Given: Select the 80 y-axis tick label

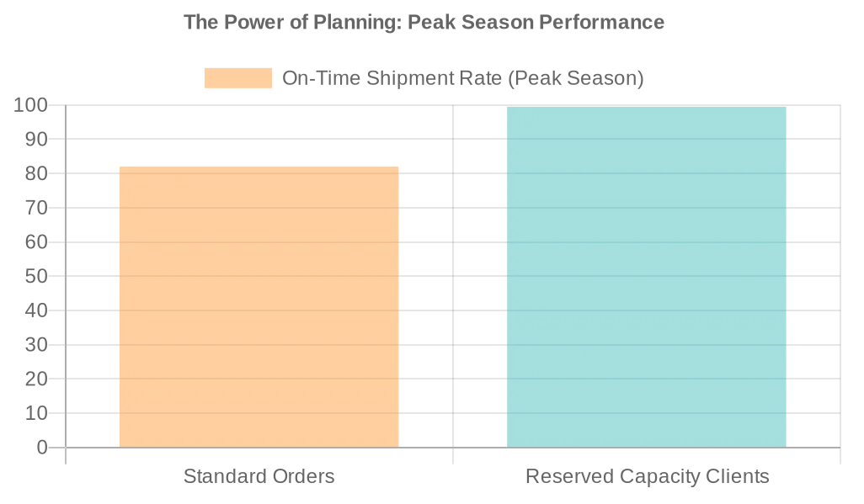Looking at the screenshot, I should pos(35,173).
